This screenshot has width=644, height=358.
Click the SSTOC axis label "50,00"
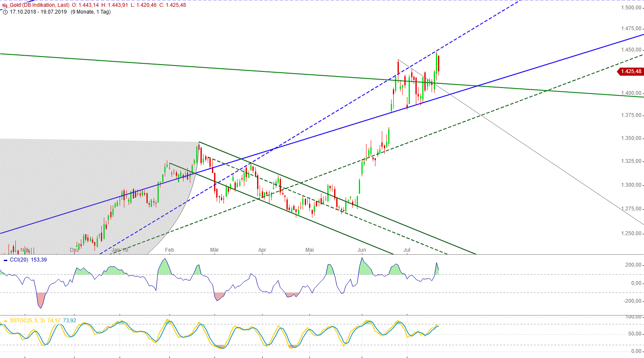click(634, 334)
